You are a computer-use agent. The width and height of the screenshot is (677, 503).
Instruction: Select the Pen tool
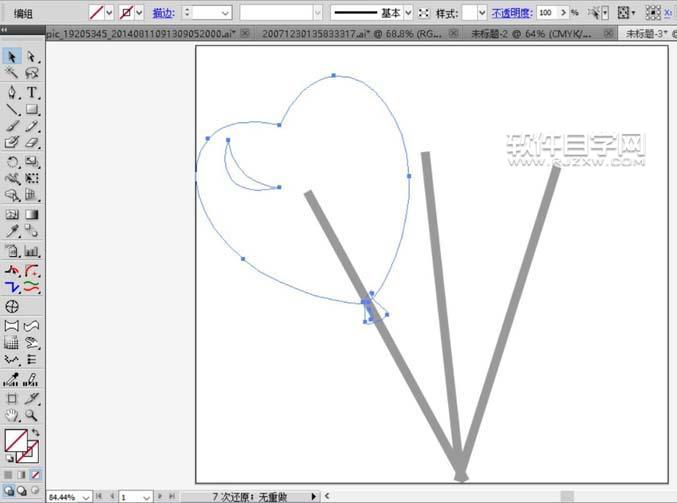(12, 92)
